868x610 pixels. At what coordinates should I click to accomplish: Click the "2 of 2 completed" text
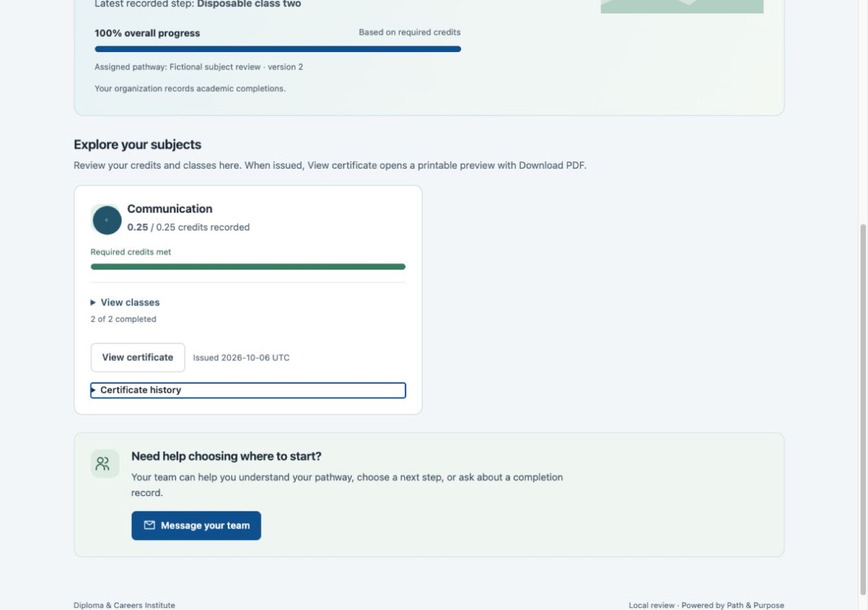(123, 319)
